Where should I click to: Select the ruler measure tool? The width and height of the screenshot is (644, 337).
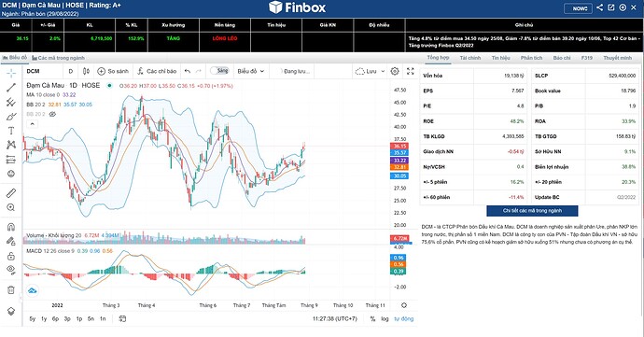coord(11,192)
